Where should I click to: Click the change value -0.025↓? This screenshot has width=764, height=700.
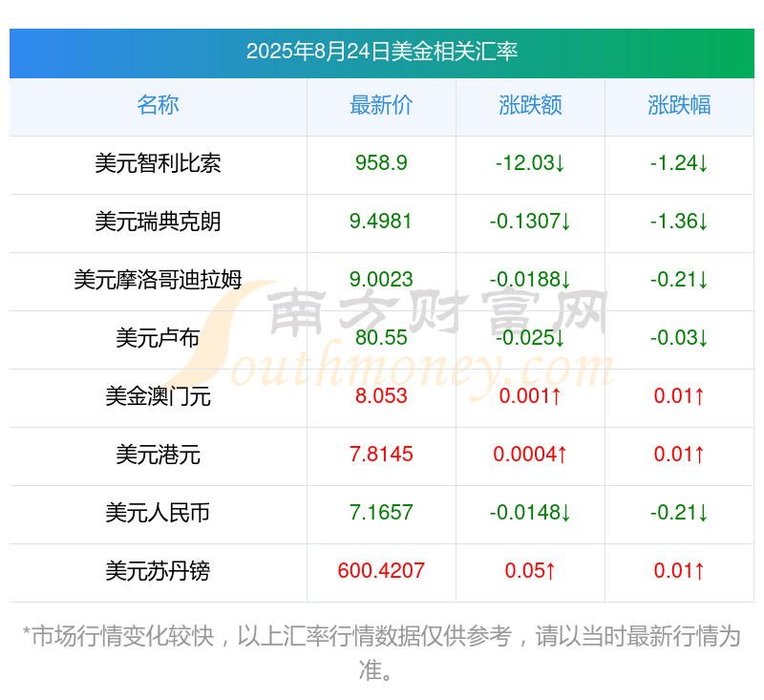pyautogui.click(x=530, y=338)
